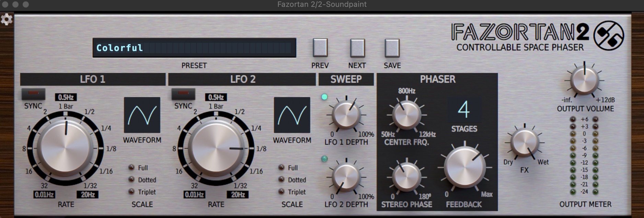Click the LFO 2 waveform display
The image size is (644, 218).
[x=292, y=115]
